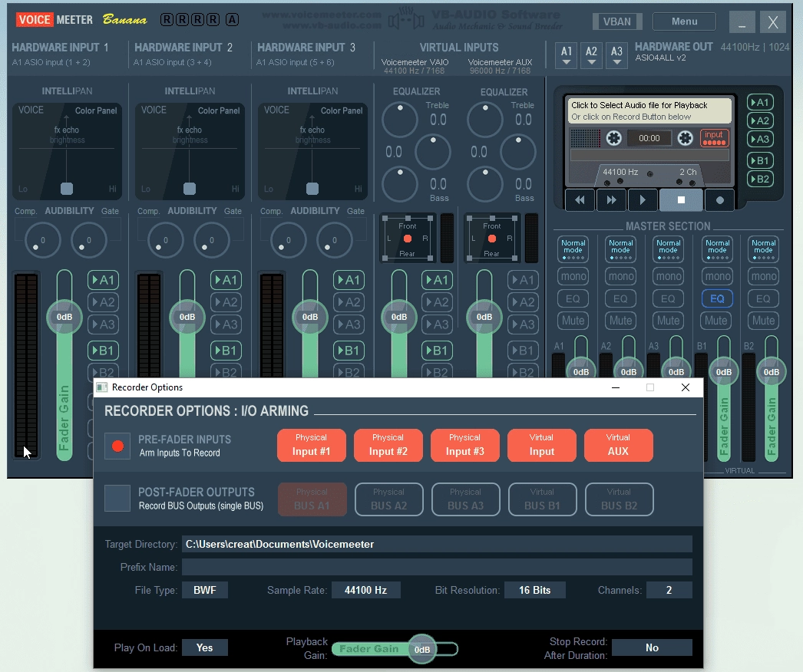Click the left cassette reel icon
Viewport: 803px width, 672px height.
pos(613,138)
